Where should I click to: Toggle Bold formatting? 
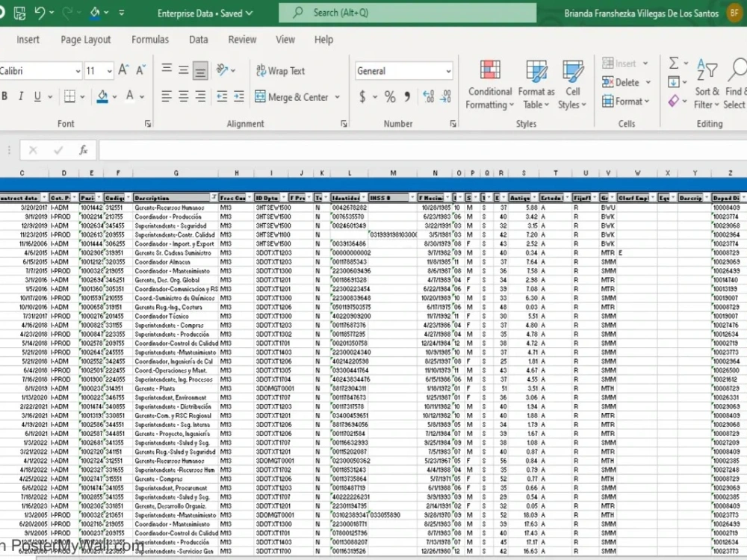pos(4,96)
